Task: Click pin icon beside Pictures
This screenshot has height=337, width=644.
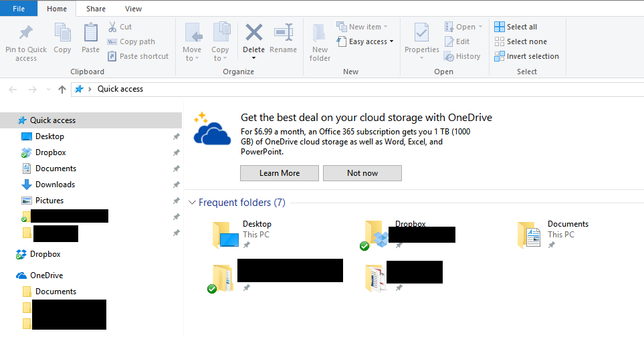Action: point(176,201)
